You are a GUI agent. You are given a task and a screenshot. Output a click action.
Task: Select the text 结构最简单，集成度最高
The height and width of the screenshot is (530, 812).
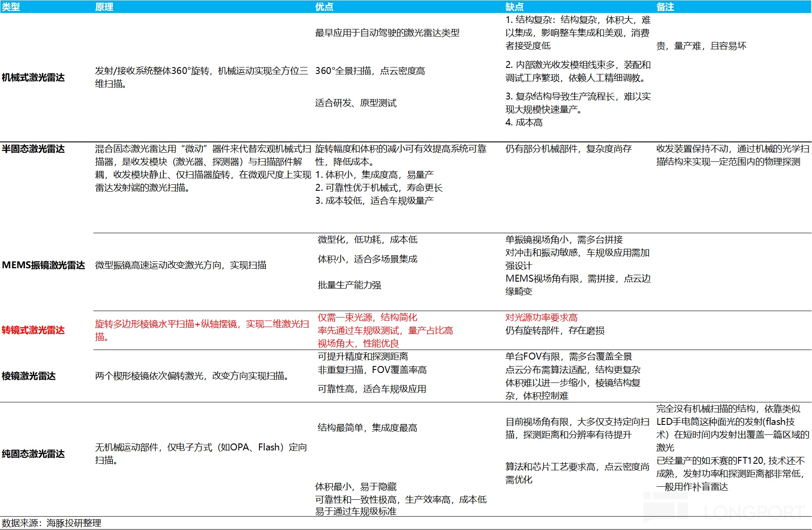[368, 428]
